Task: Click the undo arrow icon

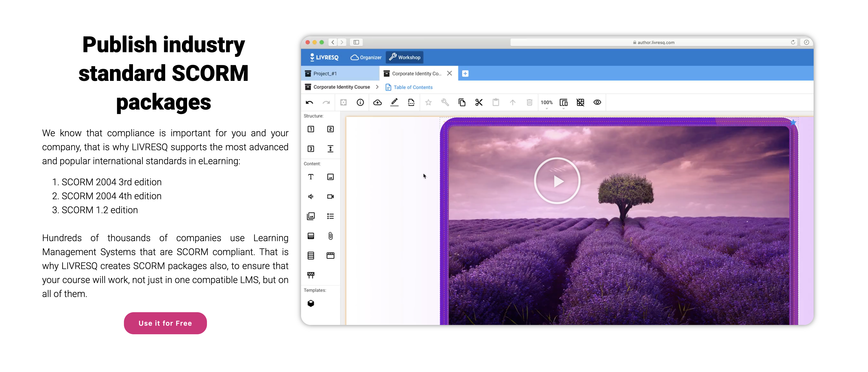Action: click(309, 102)
